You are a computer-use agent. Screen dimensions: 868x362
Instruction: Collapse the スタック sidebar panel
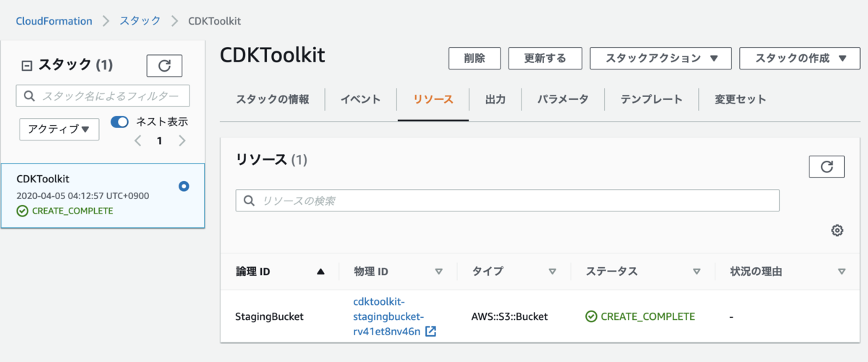(27, 65)
